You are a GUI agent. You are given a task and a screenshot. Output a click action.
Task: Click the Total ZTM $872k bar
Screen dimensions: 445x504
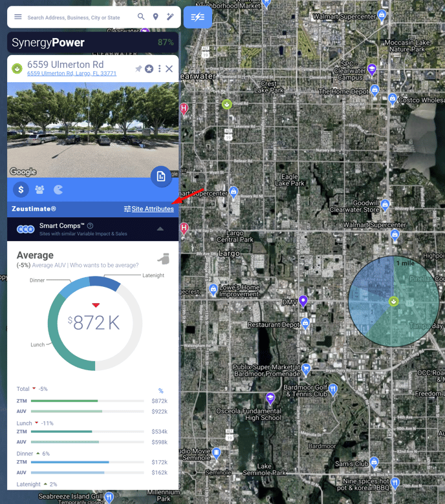pos(87,401)
